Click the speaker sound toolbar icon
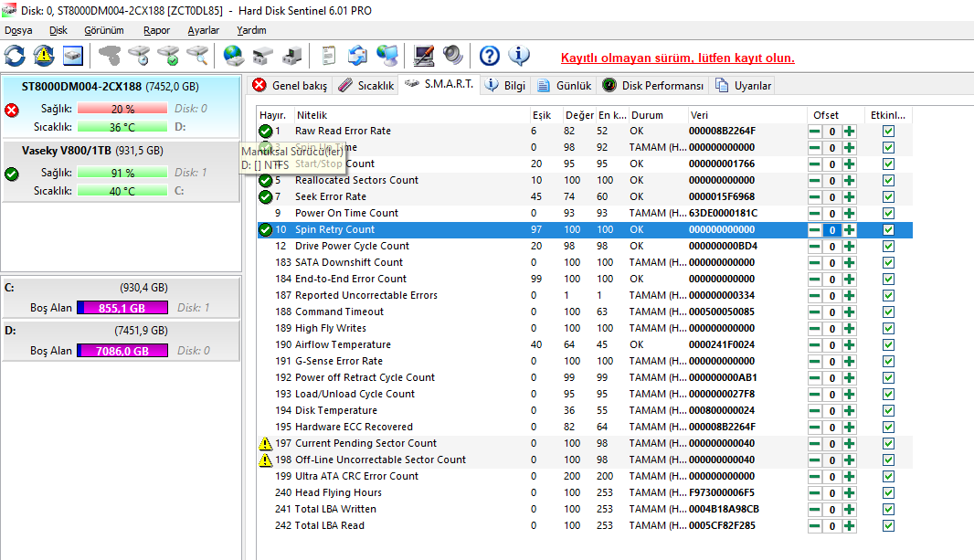The width and height of the screenshot is (974, 560). [453, 56]
